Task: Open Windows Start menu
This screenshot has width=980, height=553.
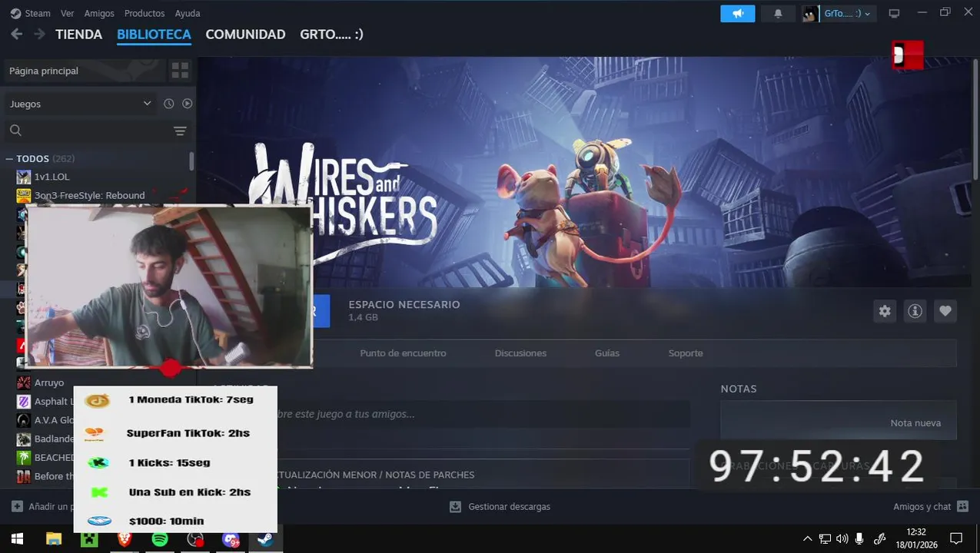Action: pyautogui.click(x=17, y=539)
